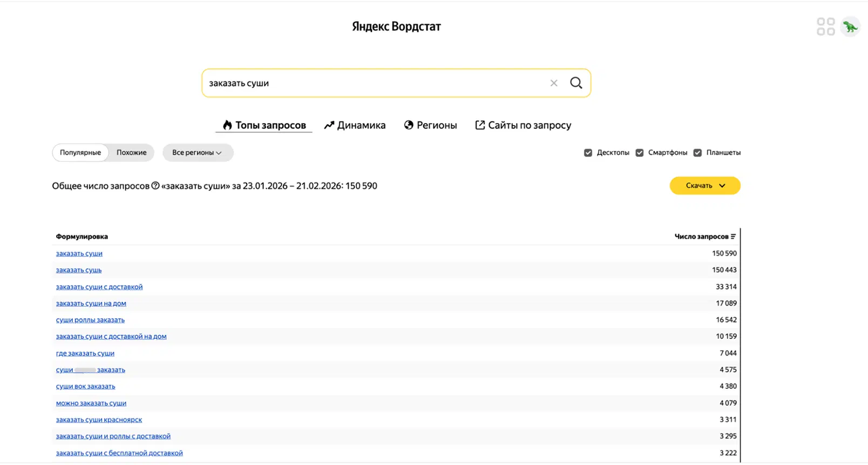
Task: Open link заказать суши с бесплатной доставкой
Action: tap(119, 453)
